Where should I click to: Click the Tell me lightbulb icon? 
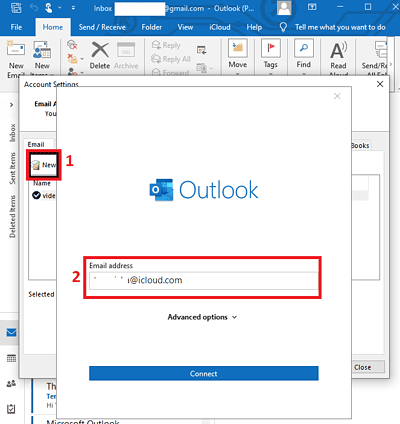click(x=283, y=27)
